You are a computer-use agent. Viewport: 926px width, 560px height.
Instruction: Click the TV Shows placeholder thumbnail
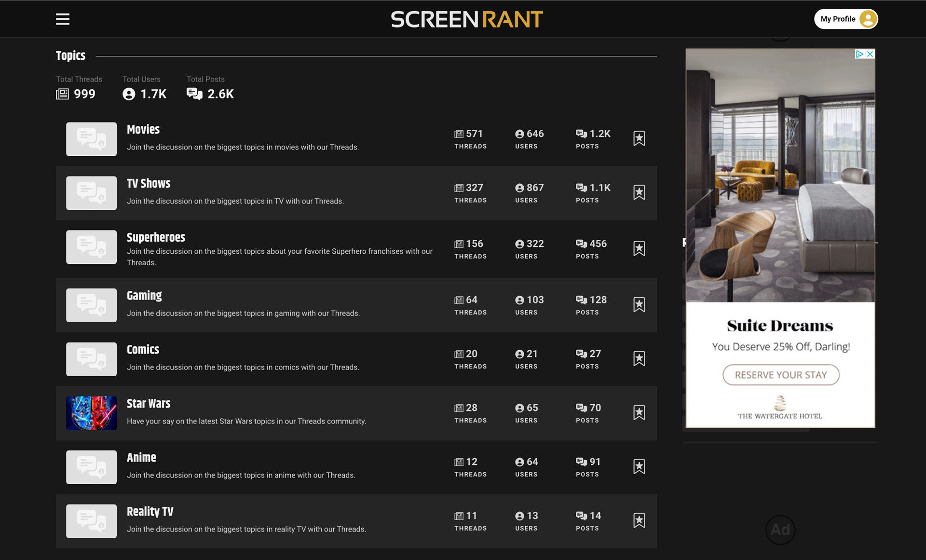(x=91, y=193)
